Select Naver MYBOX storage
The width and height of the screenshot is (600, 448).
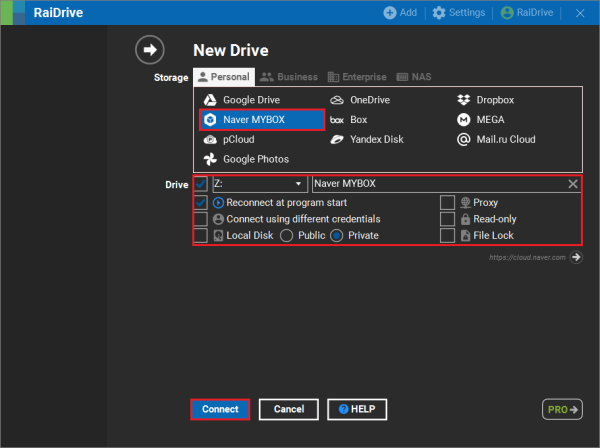click(262, 120)
